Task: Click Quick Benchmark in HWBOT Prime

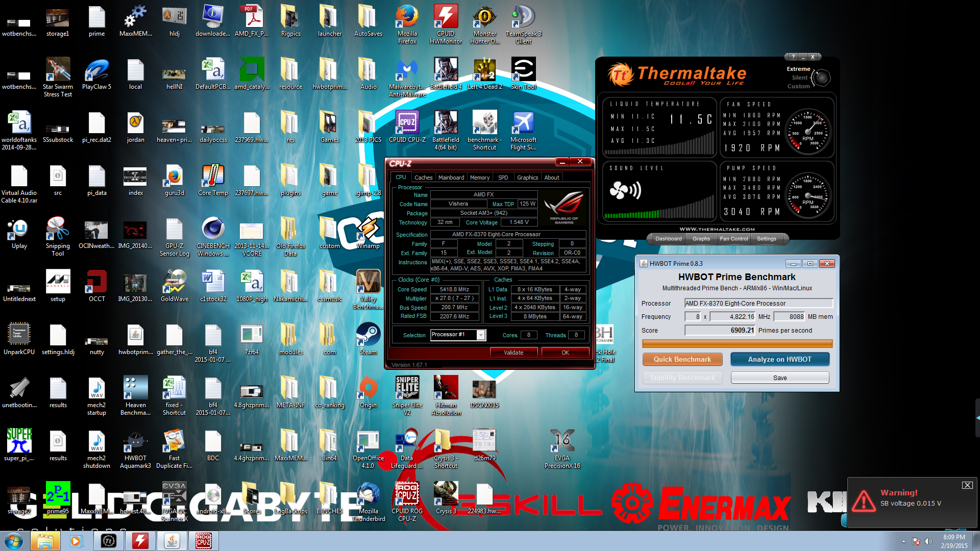Action: click(682, 359)
